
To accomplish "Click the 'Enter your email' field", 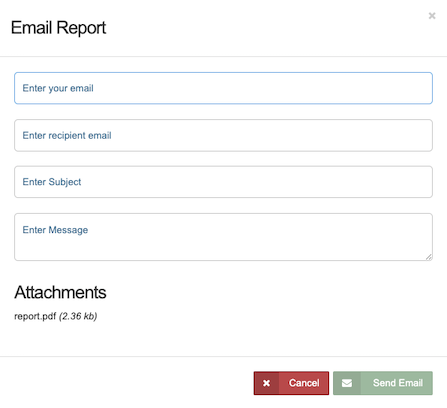I will tap(223, 88).
